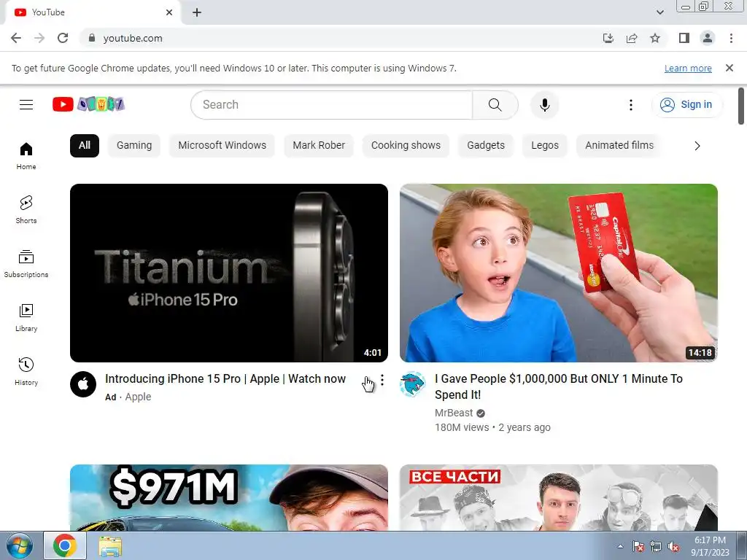Open Apple channel avatar
Viewport: 747px width, 560px height.
click(x=83, y=384)
